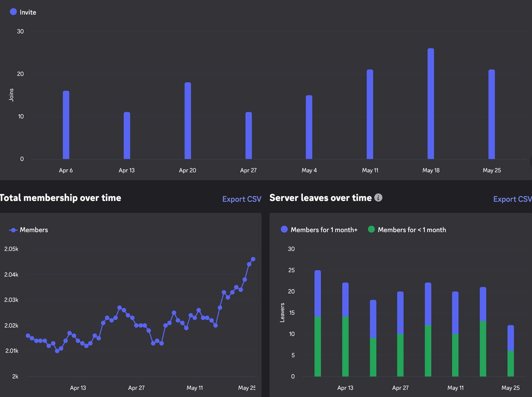Click the 'Total membership over time' heading
Image resolution: width=532 pixels, height=397 pixels.
(60, 198)
